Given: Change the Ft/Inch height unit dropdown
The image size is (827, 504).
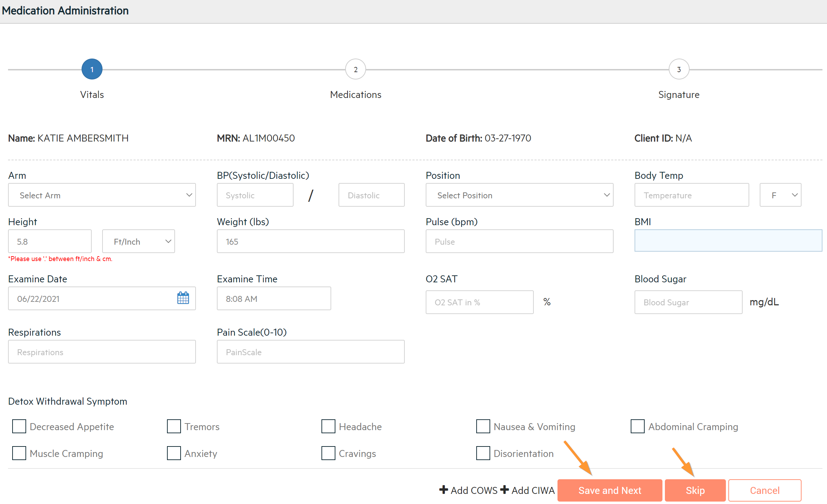Looking at the screenshot, I should pyautogui.click(x=138, y=241).
